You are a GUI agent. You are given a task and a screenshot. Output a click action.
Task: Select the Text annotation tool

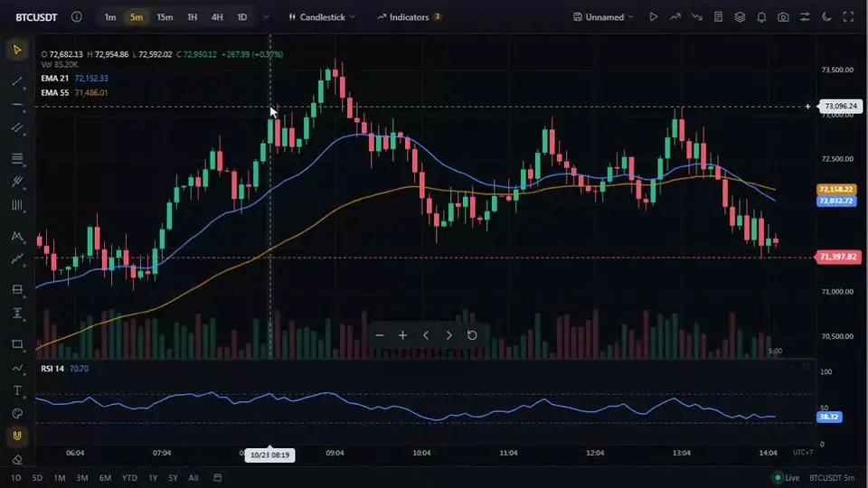coord(17,390)
